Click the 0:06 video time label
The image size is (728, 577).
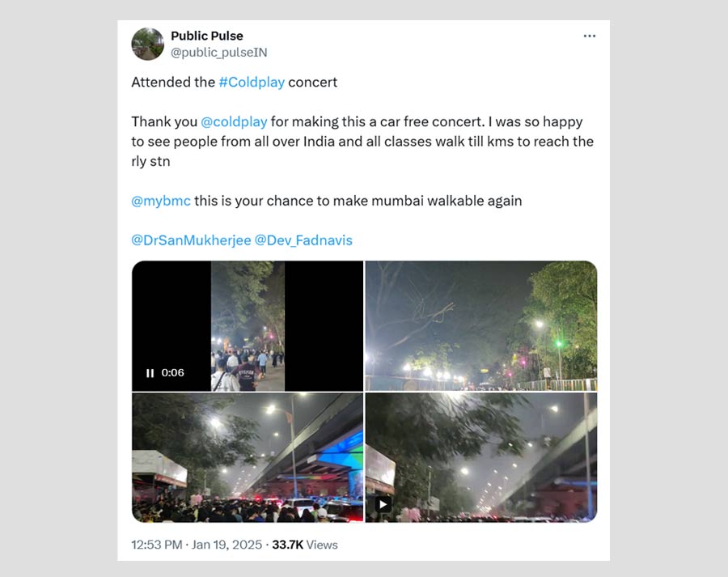click(x=173, y=373)
